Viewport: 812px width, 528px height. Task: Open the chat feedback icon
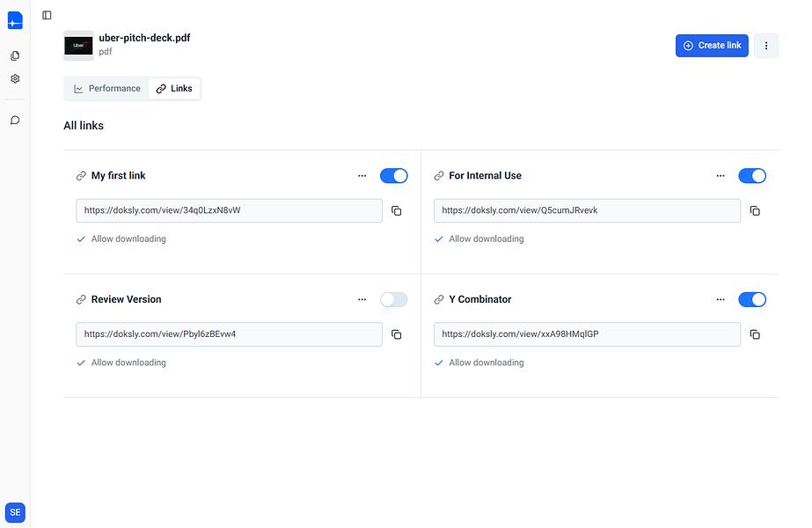click(x=15, y=121)
